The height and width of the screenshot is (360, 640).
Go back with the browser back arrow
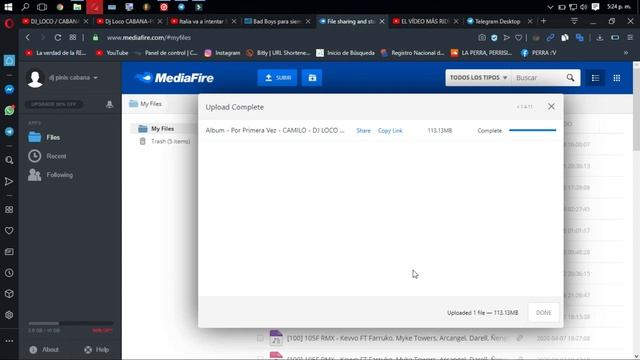[28, 38]
